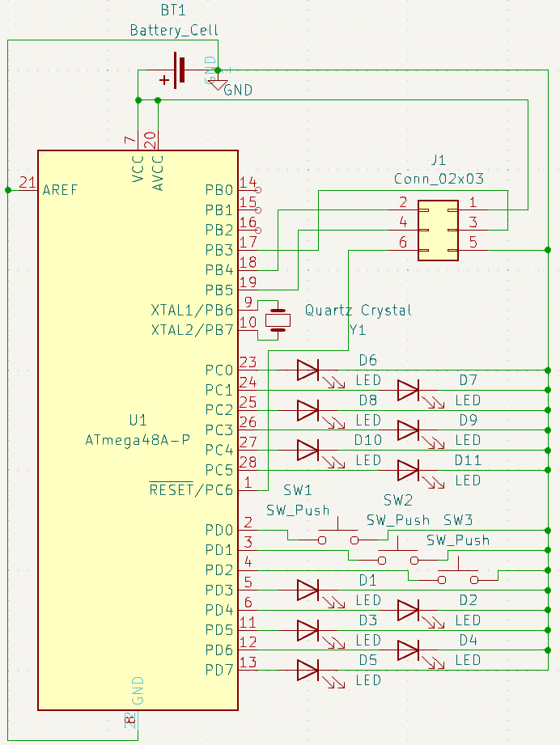Select LED D4 diode symbol

coord(408,650)
